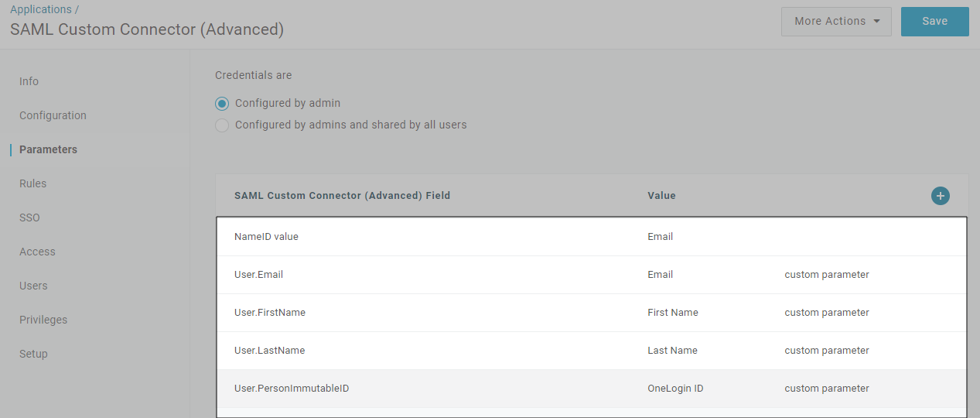
Task: Go to the Setup tab
Action: pos(33,354)
